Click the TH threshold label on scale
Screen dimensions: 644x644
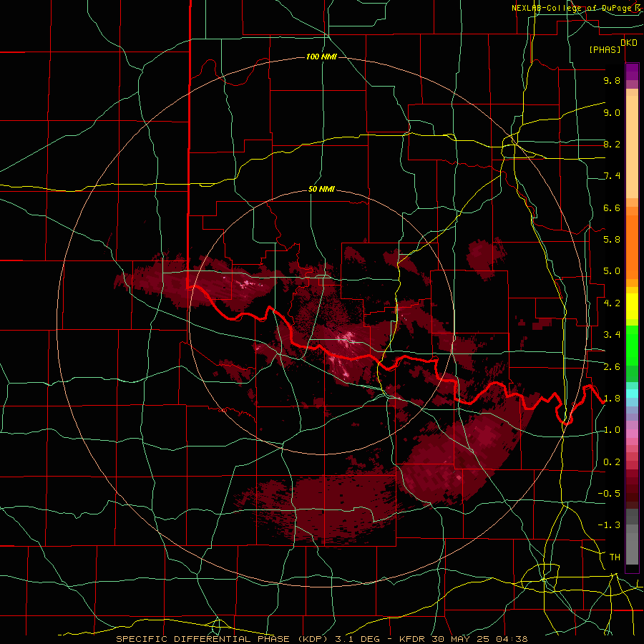(x=615, y=557)
